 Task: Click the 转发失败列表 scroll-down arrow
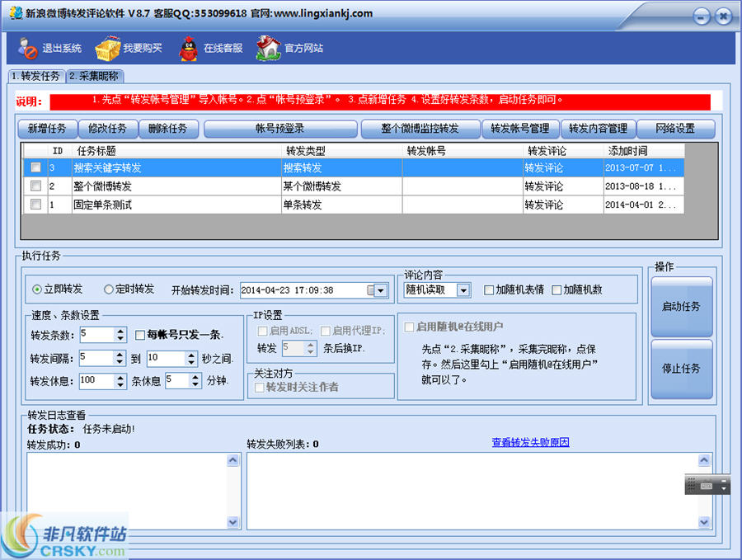(x=704, y=522)
